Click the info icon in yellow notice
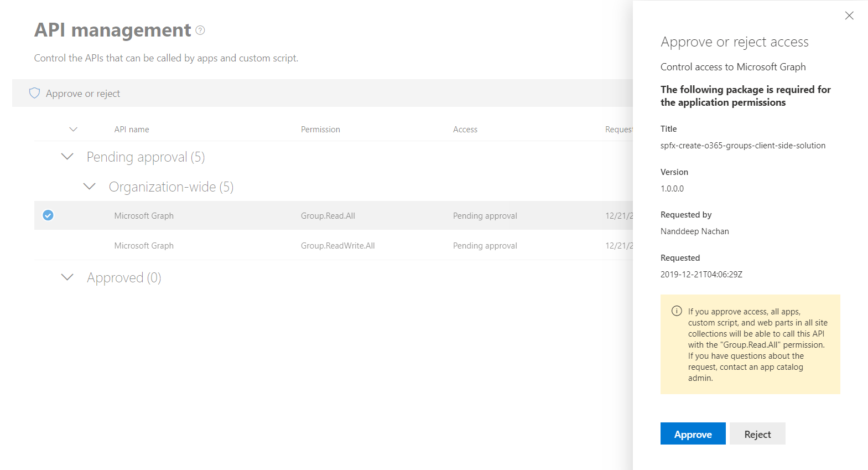 coord(676,311)
